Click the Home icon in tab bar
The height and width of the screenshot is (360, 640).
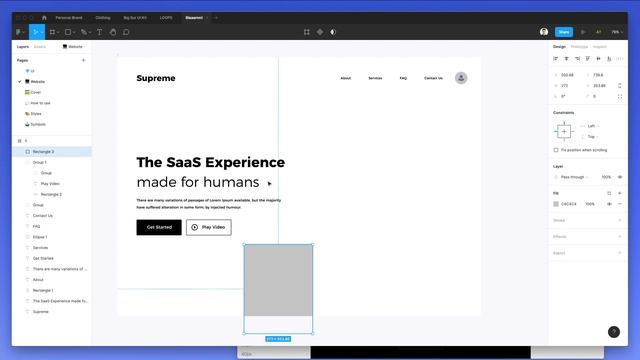[x=44, y=18]
